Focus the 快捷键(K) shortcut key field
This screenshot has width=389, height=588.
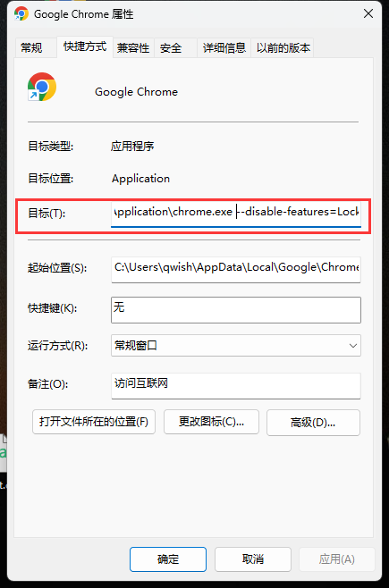[x=236, y=310]
